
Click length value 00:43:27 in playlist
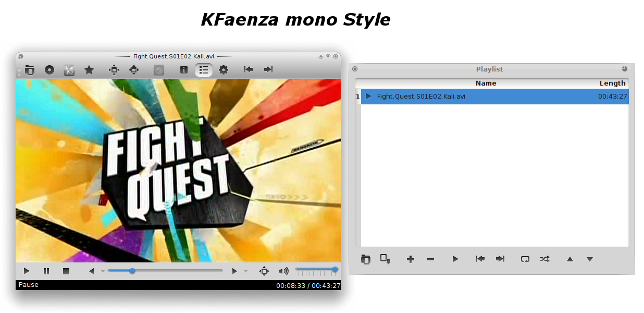[x=612, y=97]
